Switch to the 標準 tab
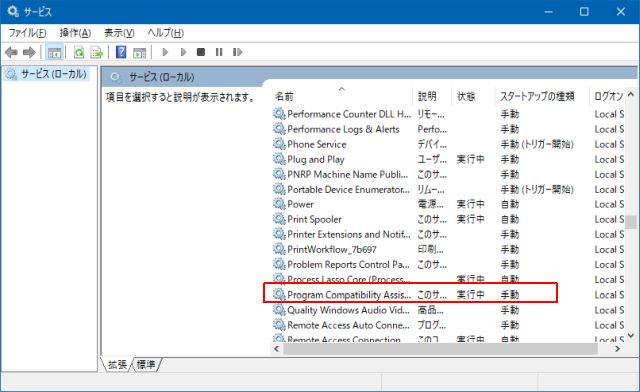The width and height of the screenshot is (640, 392). click(x=146, y=364)
